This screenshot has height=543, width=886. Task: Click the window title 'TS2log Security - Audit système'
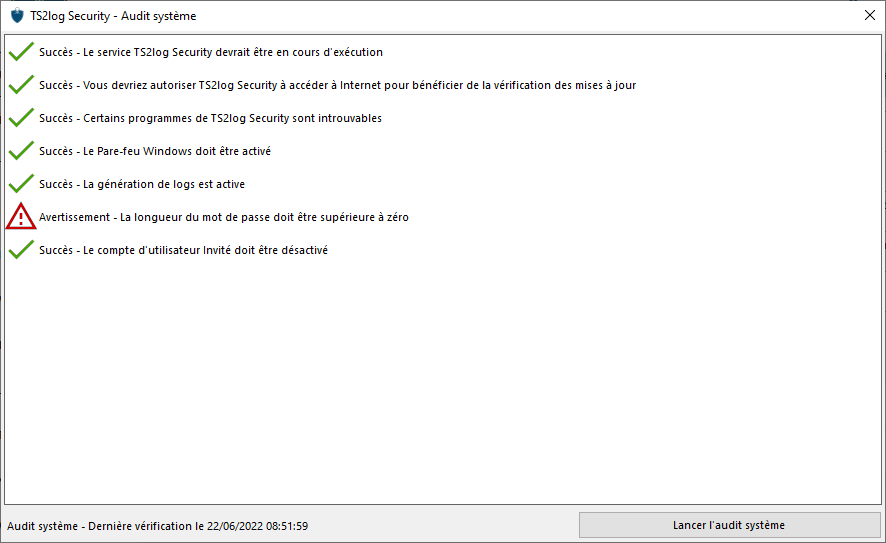coord(113,16)
